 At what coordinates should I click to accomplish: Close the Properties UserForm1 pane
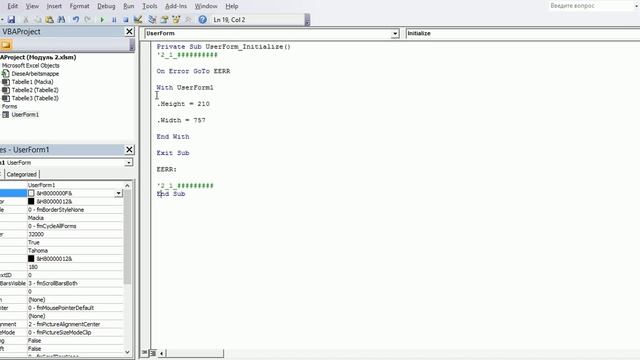(129, 150)
